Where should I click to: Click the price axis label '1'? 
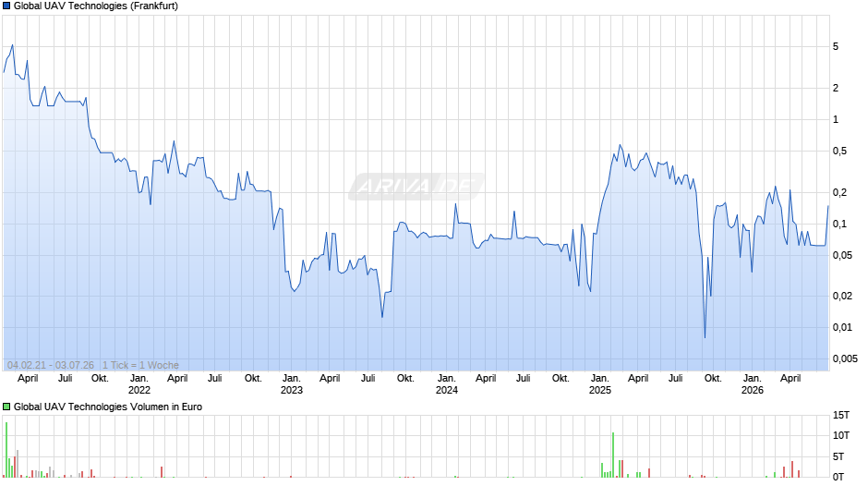point(836,120)
